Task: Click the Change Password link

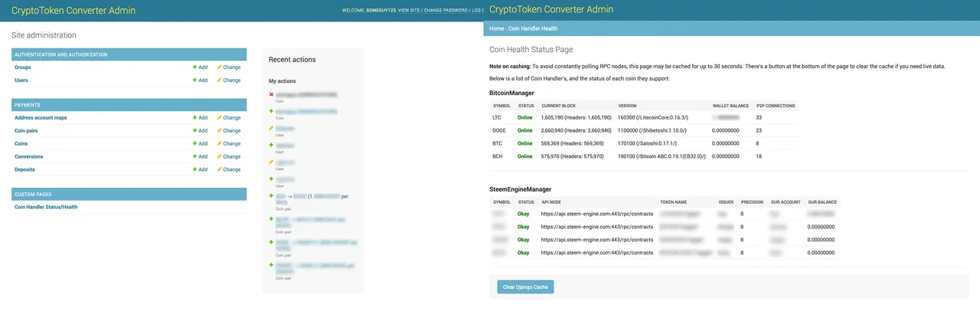Action: pyautogui.click(x=444, y=11)
